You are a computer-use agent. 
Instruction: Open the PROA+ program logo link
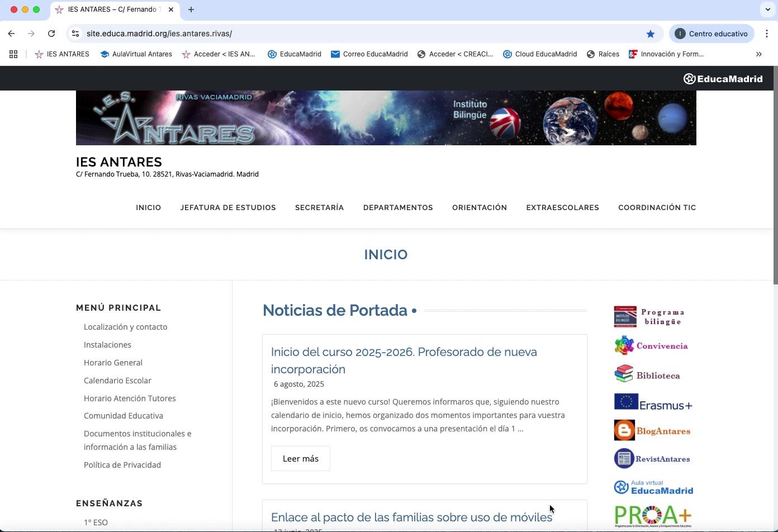click(x=653, y=516)
